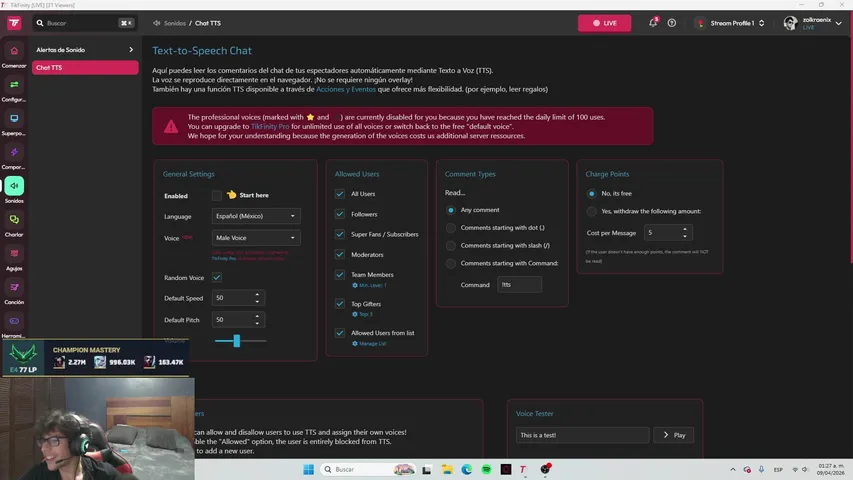Adjust the Volume slider

(240, 341)
